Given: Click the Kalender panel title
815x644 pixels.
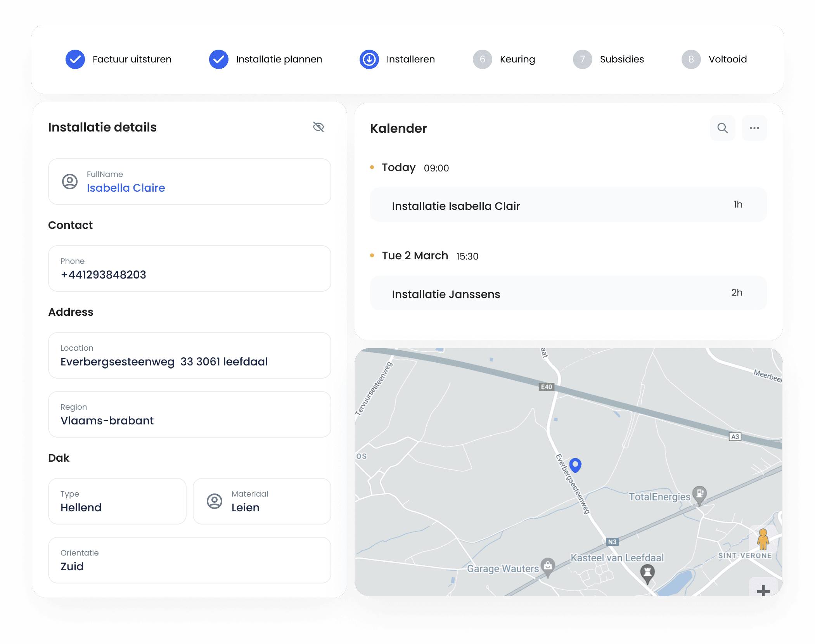Looking at the screenshot, I should (x=398, y=128).
